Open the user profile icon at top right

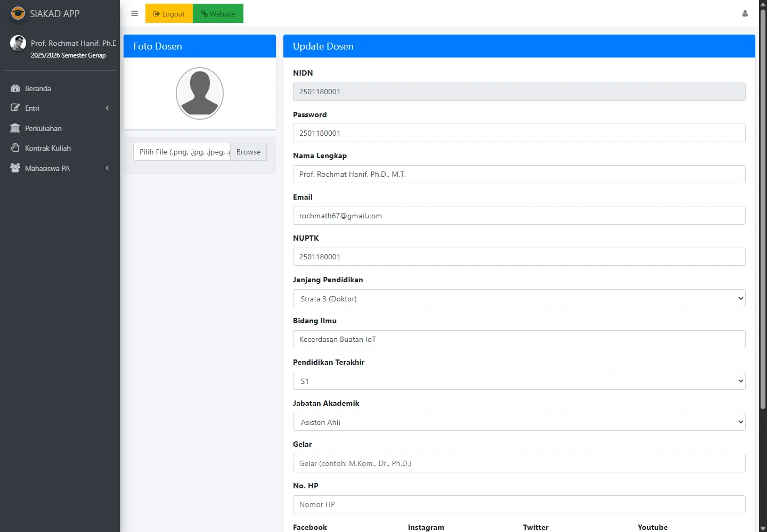[745, 14]
